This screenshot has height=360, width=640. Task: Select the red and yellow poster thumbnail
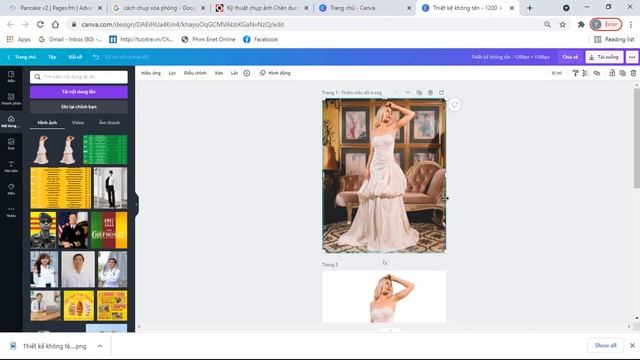click(109, 230)
